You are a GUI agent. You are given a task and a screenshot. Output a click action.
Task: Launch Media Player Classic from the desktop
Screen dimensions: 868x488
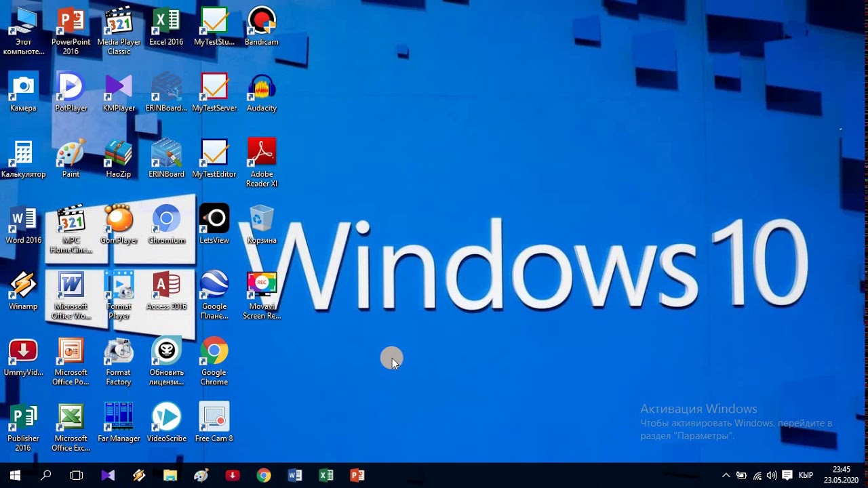tap(119, 31)
